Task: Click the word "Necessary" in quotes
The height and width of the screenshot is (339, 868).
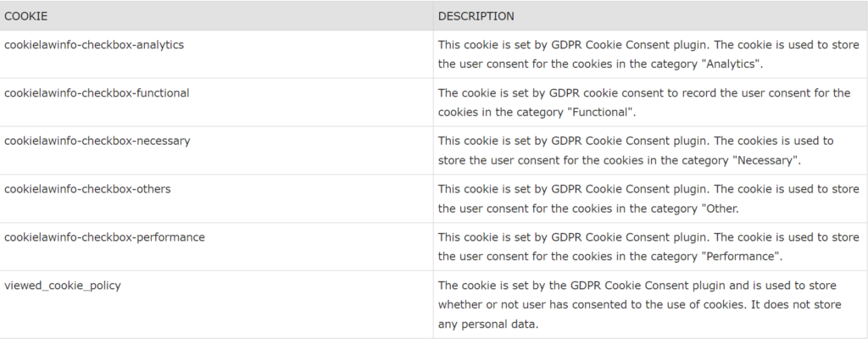Action: (766, 160)
